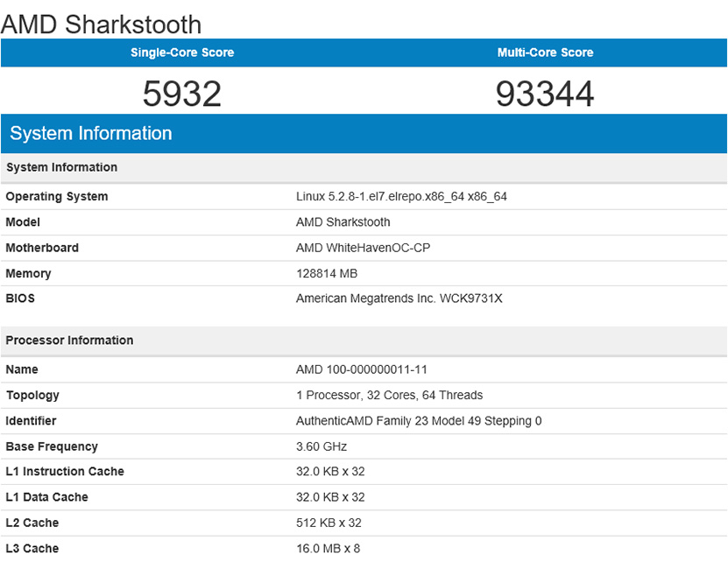Click the gray "System Information" table subheading
This screenshot has width=728, height=562.
(x=61, y=167)
